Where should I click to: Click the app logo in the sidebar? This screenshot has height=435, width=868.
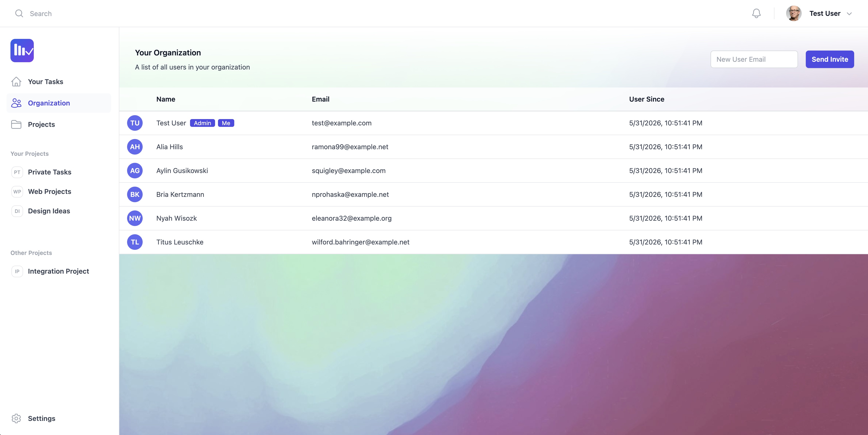tap(22, 51)
